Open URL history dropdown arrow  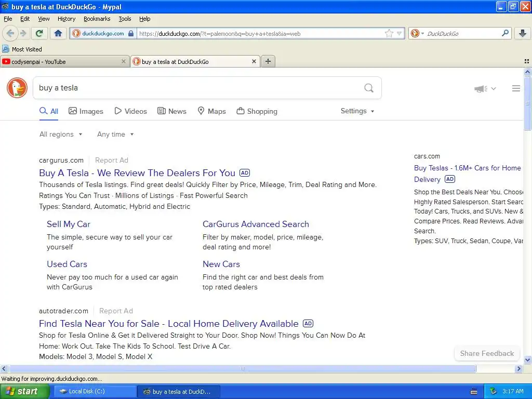(x=400, y=33)
